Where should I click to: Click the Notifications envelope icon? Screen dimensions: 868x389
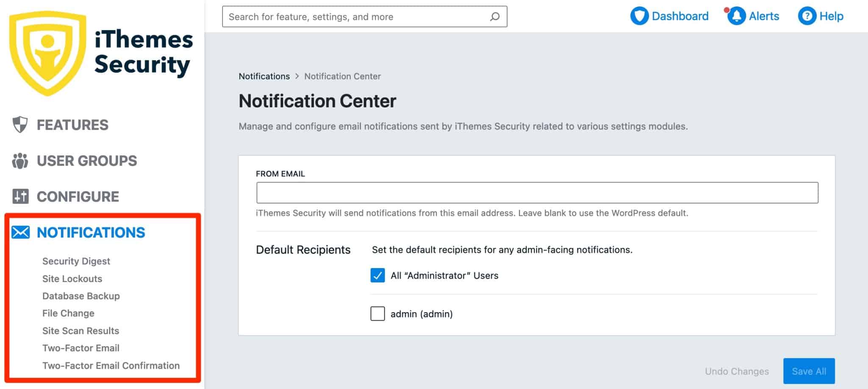[20, 232]
